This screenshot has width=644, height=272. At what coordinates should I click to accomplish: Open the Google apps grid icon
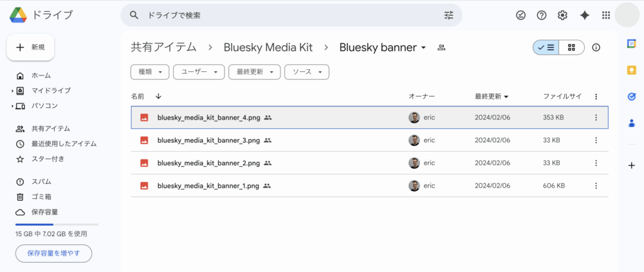tap(606, 15)
